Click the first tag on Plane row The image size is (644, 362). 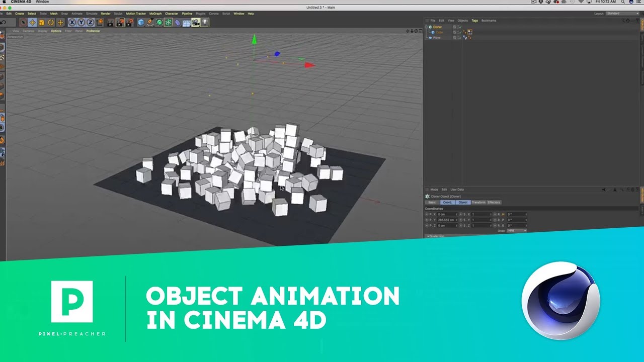coord(465,38)
